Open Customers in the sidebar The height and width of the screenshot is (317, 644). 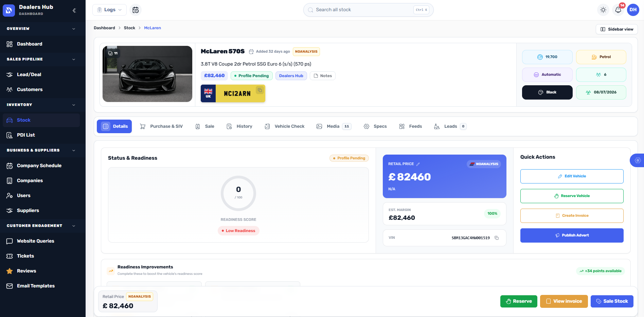pyautogui.click(x=41, y=89)
